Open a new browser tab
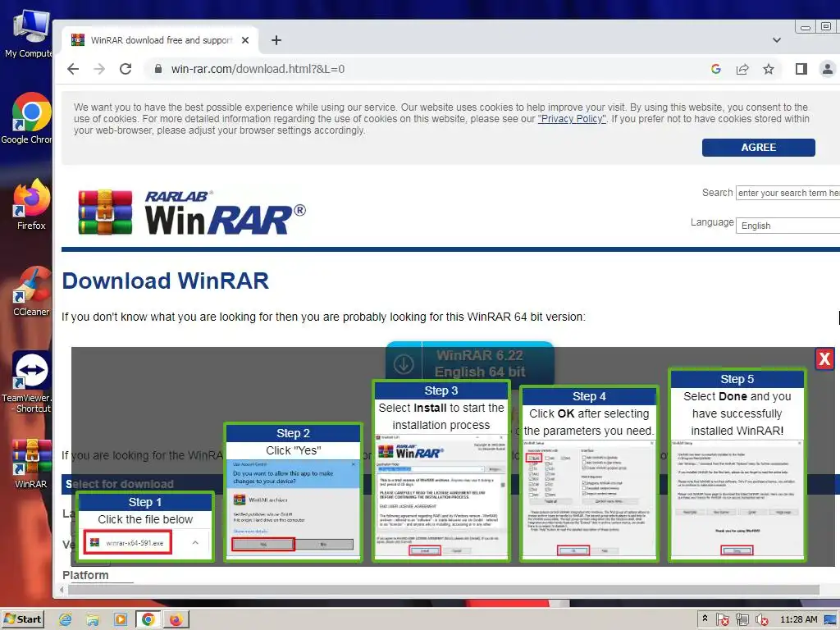The width and height of the screenshot is (840, 630). click(276, 40)
